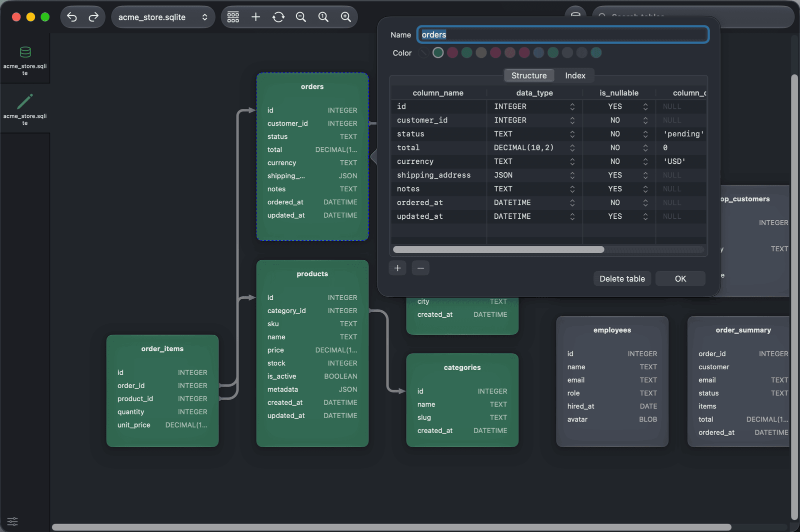Screen dimensions: 800x532
Task: Switch to the Index tab
Action: tap(575, 75)
